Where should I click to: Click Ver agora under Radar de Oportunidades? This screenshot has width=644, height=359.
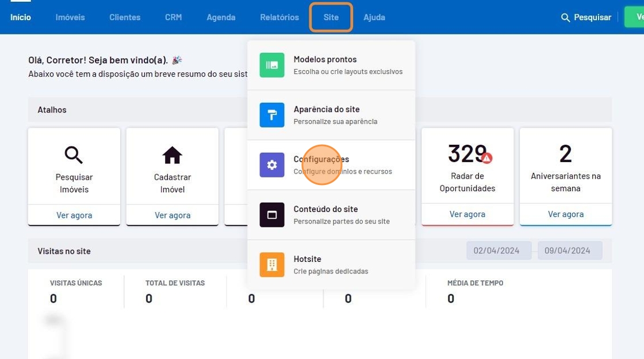click(x=467, y=214)
